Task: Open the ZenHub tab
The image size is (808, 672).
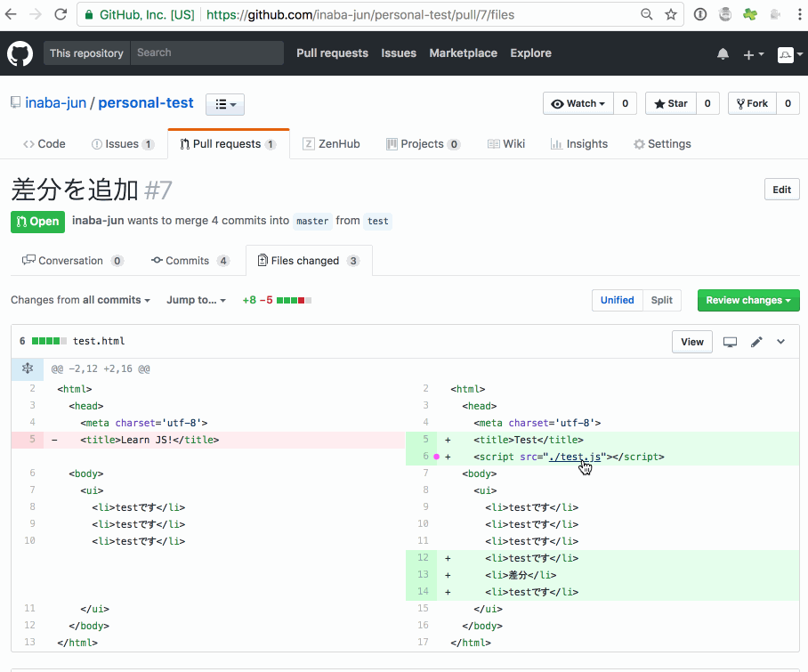Action: pos(331,144)
